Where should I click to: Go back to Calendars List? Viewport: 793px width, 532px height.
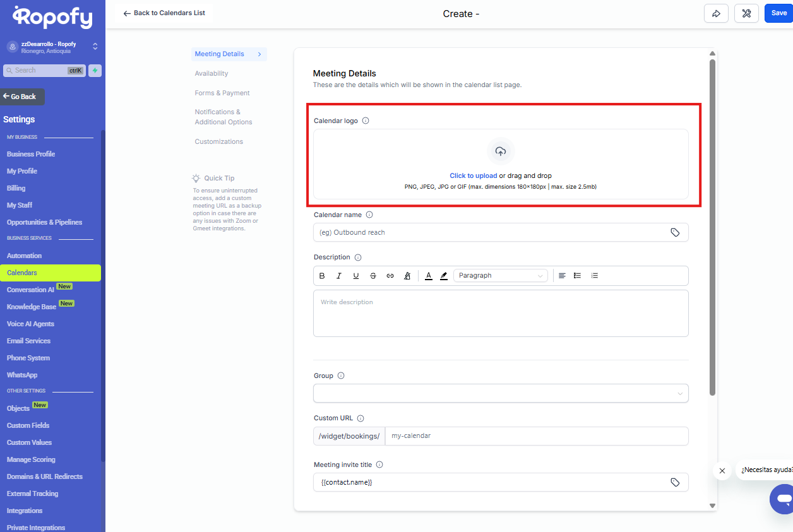tap(164, 13)
